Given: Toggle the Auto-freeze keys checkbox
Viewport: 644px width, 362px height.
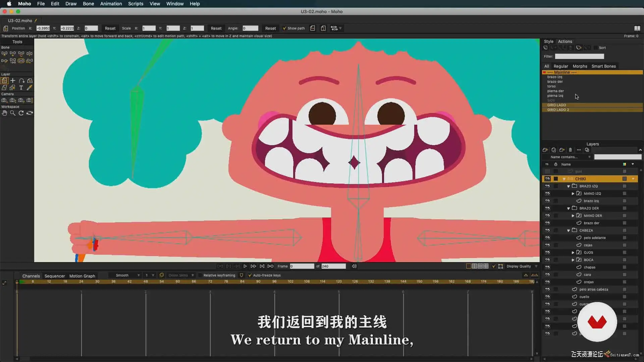Looking at the screenshot, I should (250, 275).
